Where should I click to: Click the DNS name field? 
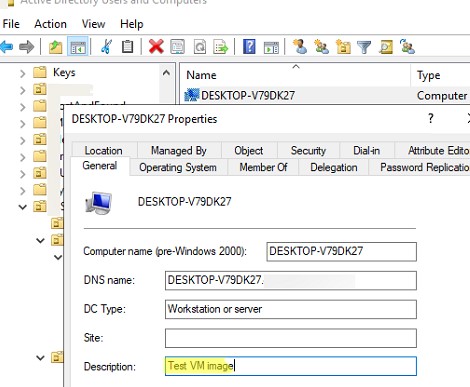[291, 280]
